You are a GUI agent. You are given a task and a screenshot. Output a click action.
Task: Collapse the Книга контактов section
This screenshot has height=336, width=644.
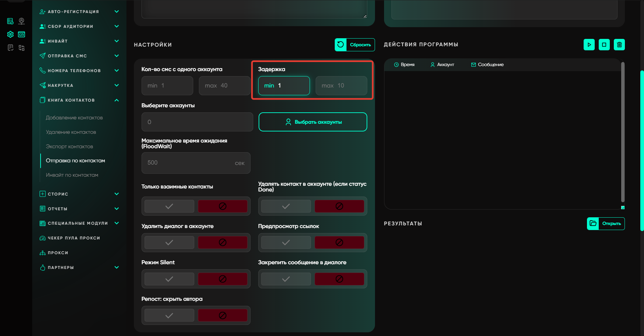click(116, 100)
